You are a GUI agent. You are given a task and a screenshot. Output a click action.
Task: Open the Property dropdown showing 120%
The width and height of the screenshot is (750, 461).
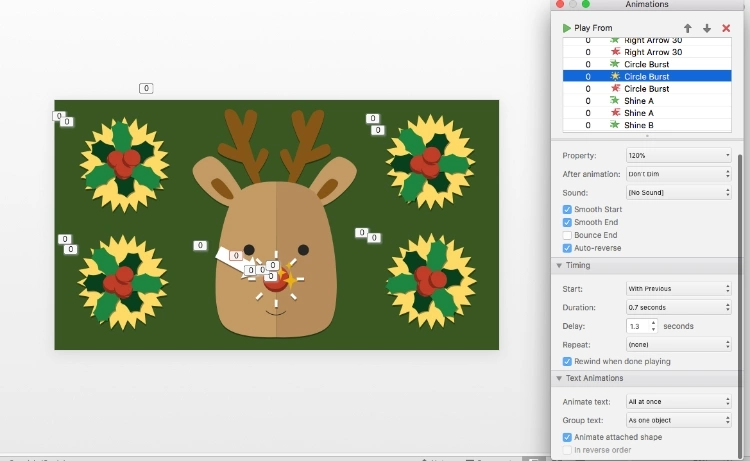click(678, 155)
